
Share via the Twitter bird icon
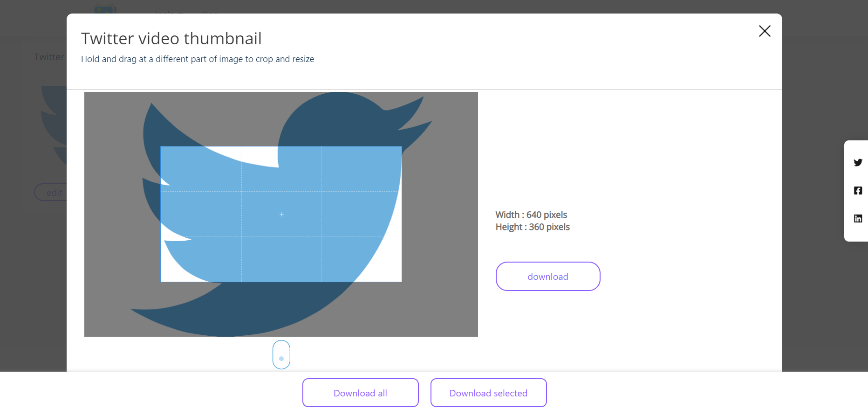858,162
